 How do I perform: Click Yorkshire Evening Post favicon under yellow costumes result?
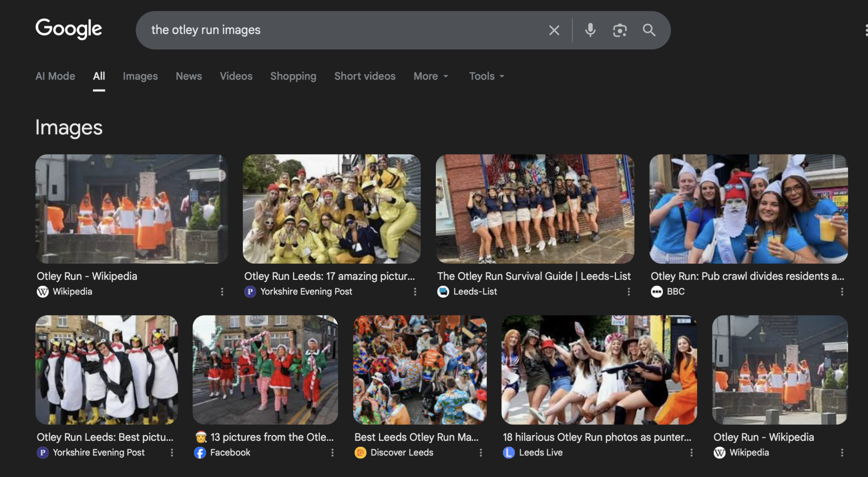tap(250, 292)
